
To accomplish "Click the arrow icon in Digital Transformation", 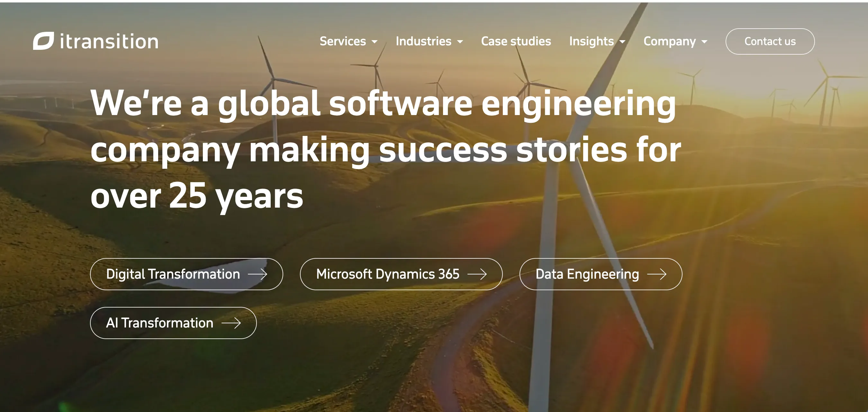I will pyautogui.click(x=258, y=274).
